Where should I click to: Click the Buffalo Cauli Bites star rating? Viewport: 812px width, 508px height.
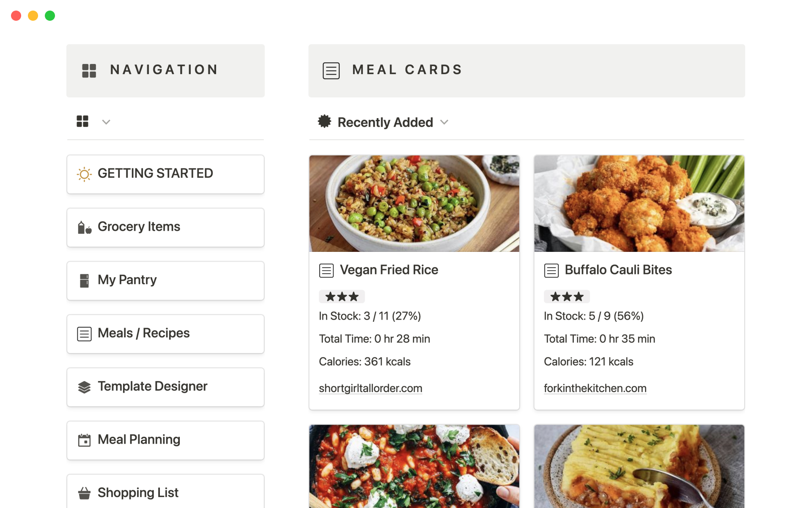[567, 297]
